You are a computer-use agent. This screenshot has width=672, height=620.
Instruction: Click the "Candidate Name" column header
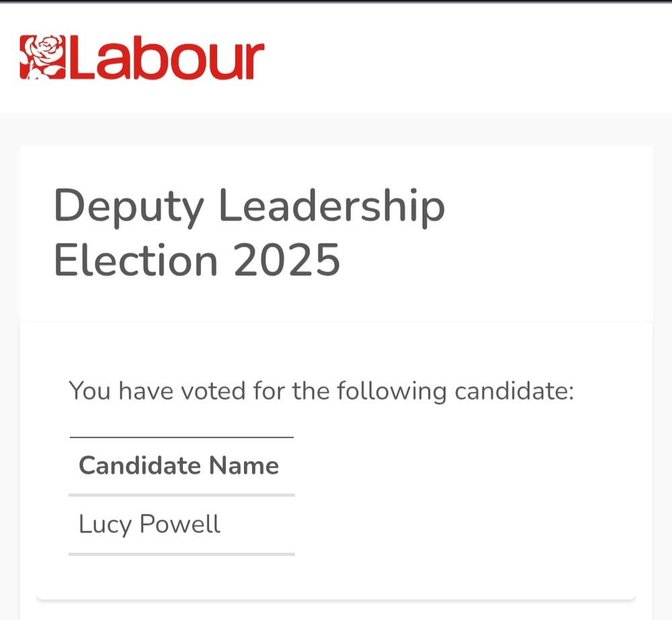[x=179, y=465]
